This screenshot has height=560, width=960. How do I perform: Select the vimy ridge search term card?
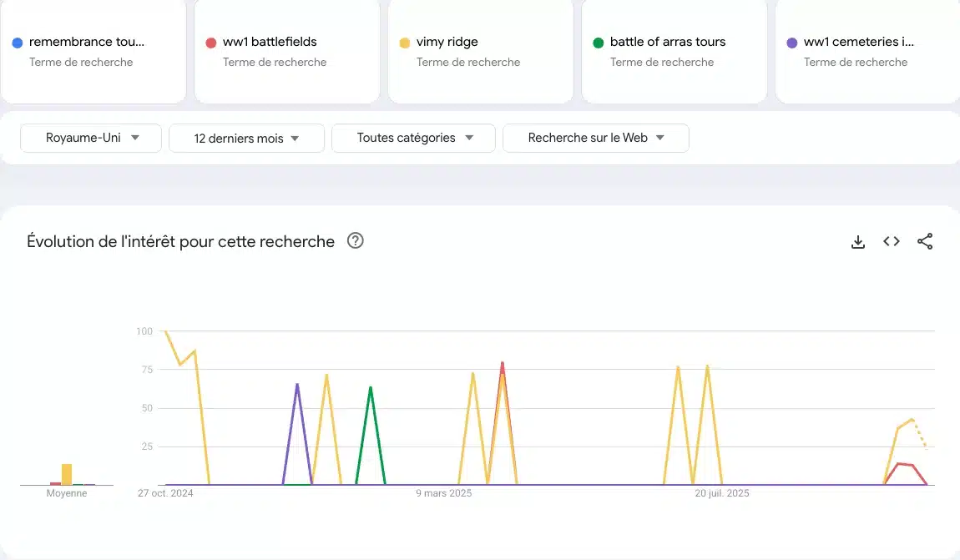coord(480,52)
